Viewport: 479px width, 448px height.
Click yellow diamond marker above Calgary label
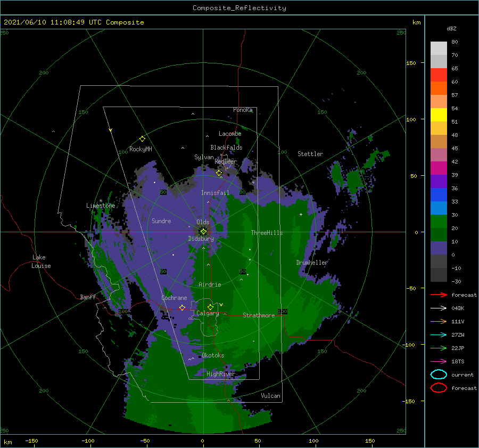[210, 307]
